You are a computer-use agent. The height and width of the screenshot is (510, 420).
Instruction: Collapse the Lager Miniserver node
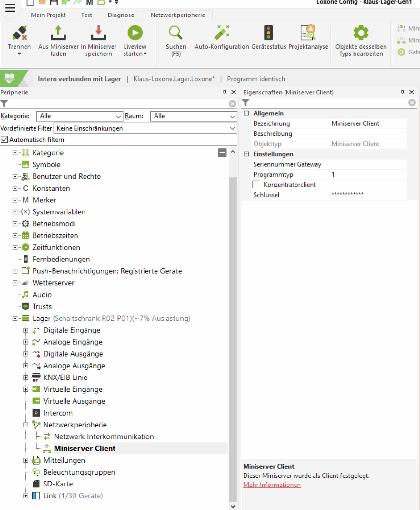(15, 319)
